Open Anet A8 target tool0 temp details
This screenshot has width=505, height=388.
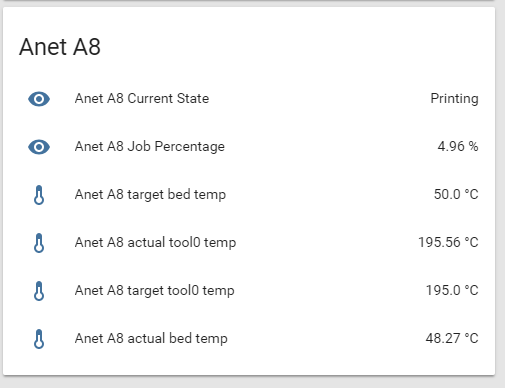155,291
